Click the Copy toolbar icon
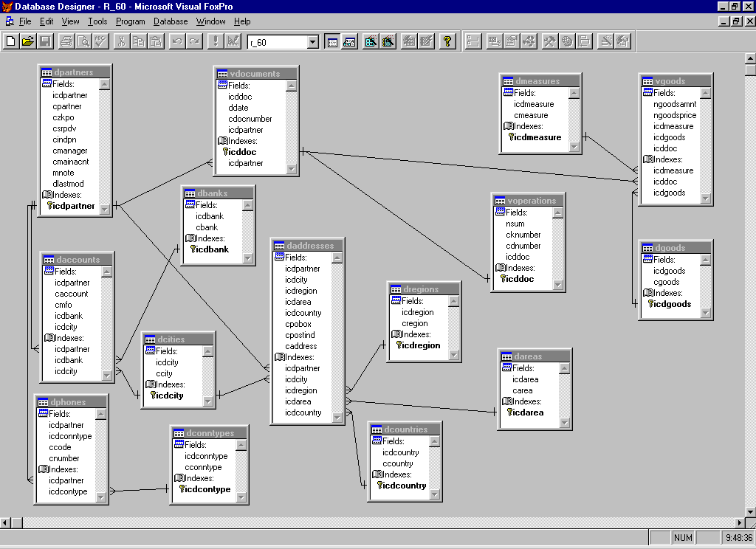Screen dimensions: 756x549 (x=138, y=41)
